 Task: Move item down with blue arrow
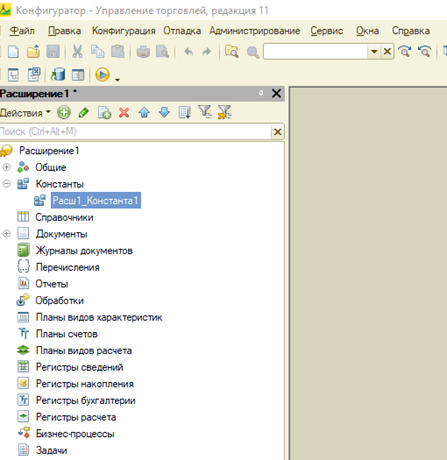[x=164, y=112]
